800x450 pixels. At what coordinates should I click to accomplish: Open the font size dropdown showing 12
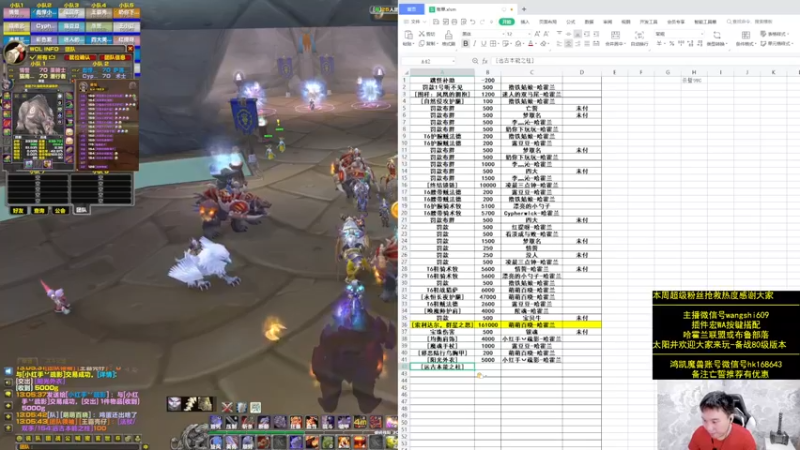tap(529, 34)
